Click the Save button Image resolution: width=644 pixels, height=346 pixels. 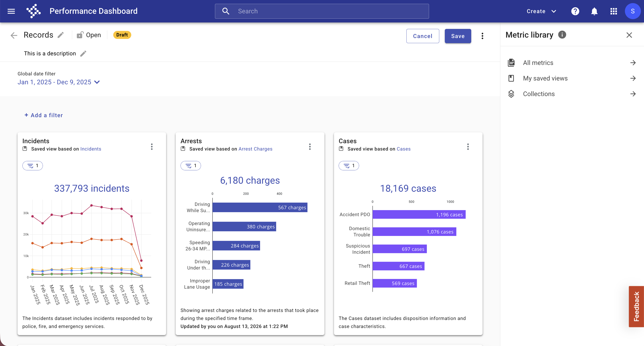(458, 36)
